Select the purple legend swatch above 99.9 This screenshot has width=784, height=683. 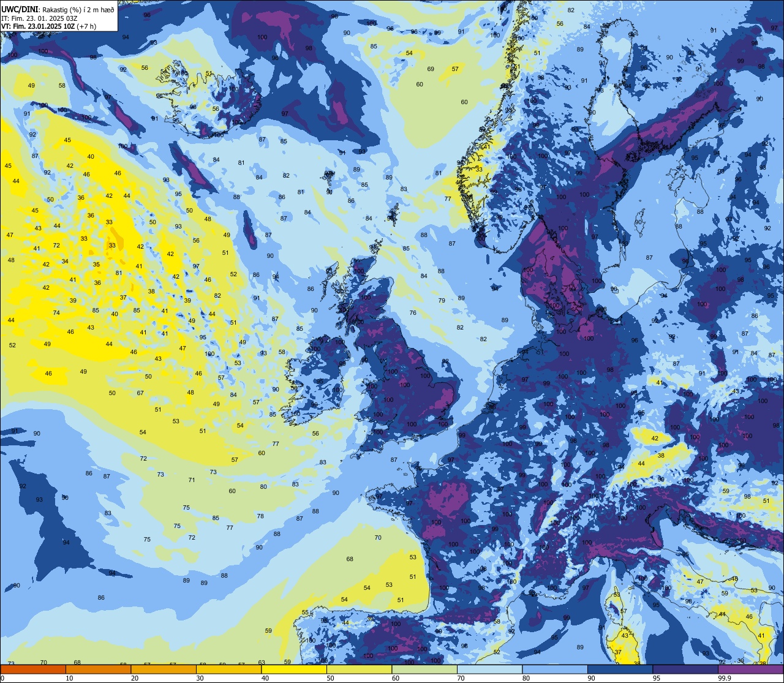[750, 670]
